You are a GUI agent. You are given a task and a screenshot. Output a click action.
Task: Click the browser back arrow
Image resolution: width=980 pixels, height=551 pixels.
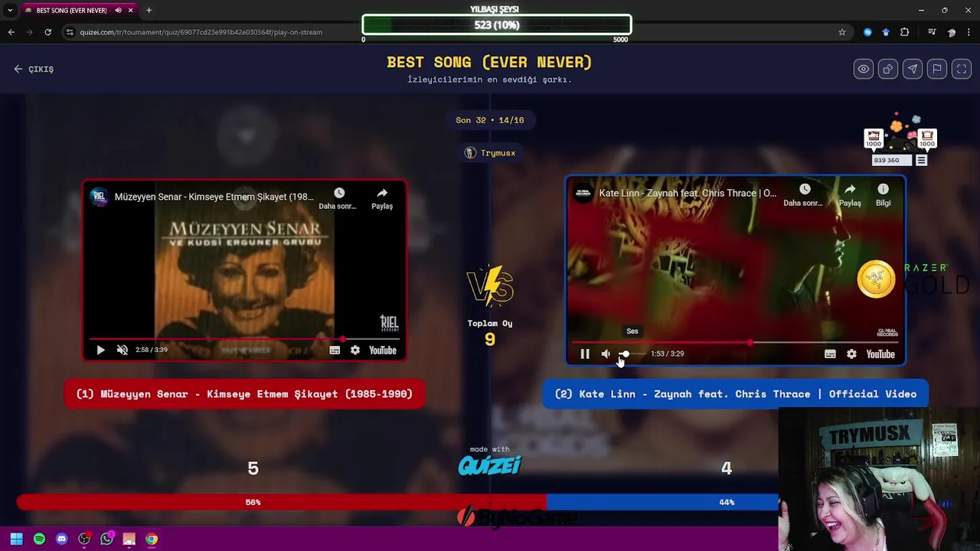click(x=11, y=32)
